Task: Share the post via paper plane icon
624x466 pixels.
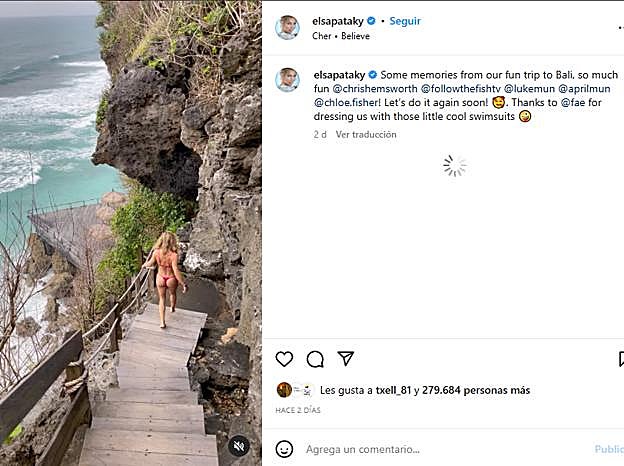Action: [x=346, y=359]
